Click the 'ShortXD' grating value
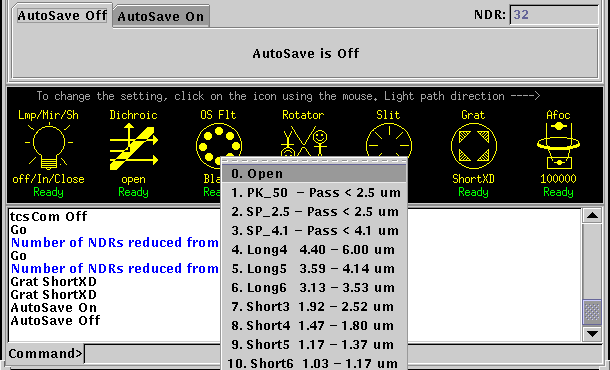This screenshot has width=610, height=370. (x=473, y=179)
